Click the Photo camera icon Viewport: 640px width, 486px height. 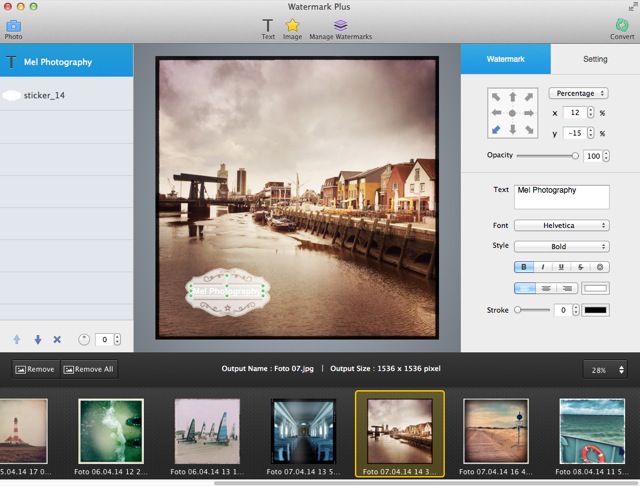click(13, 26)
